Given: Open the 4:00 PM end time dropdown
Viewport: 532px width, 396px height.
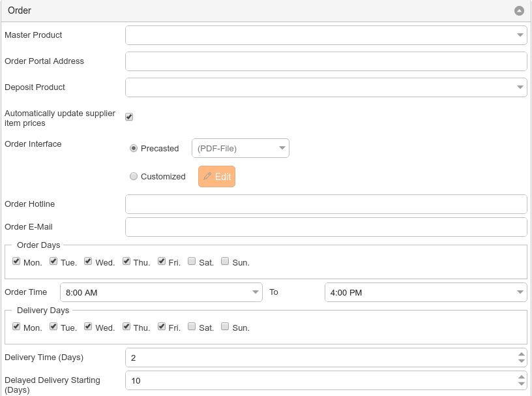Looking at the screenshot, I should tap(426, 292).
